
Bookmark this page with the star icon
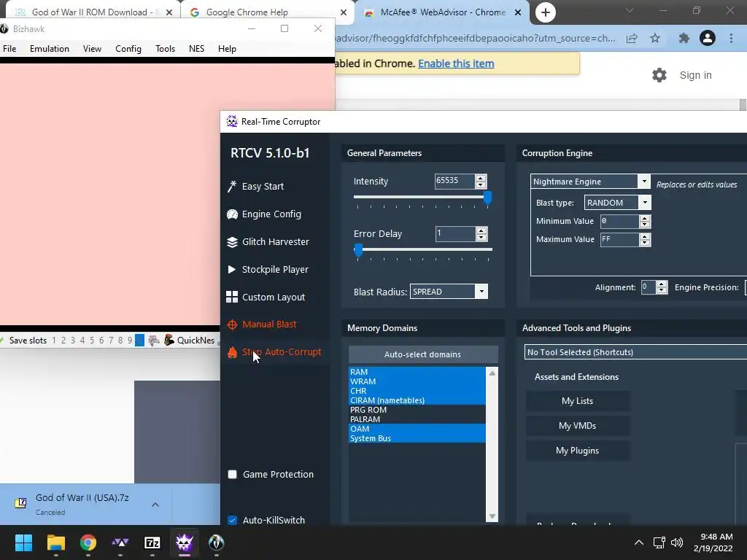point(655,38)
